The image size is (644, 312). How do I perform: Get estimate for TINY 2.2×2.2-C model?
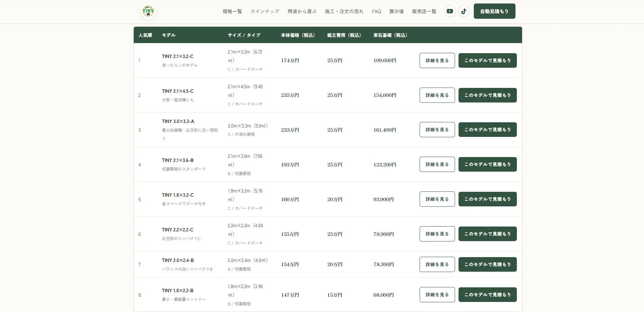(x=487, y=234)
